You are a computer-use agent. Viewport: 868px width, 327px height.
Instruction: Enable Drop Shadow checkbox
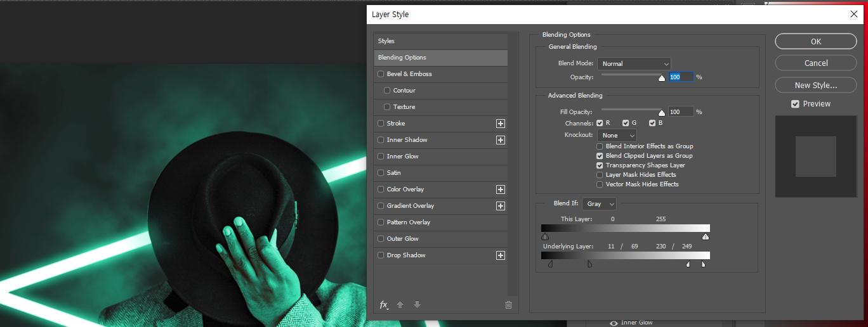click(381, 255)
